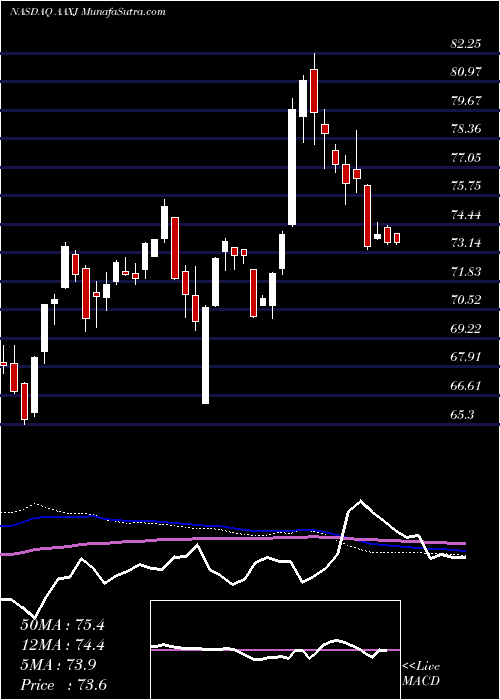Image resolution: width=500 pixels, height=700 pixels.
Task: Click the 74.44 price axis label
Action: click(466, 215)
